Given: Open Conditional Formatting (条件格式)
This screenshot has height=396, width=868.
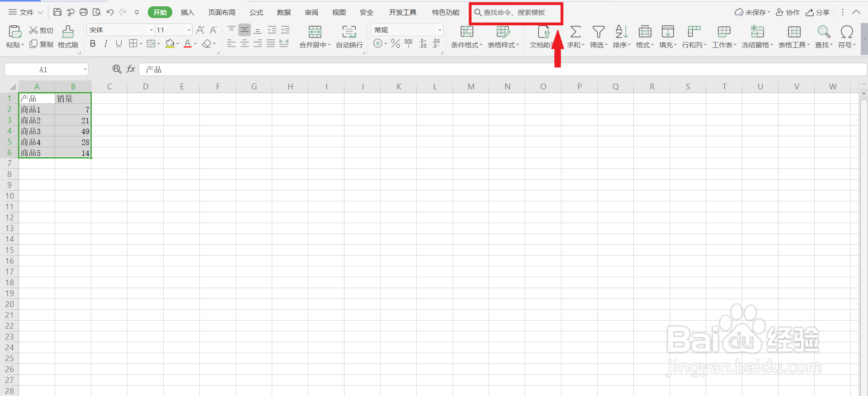Looking at the screenshot, I should 467,37.
